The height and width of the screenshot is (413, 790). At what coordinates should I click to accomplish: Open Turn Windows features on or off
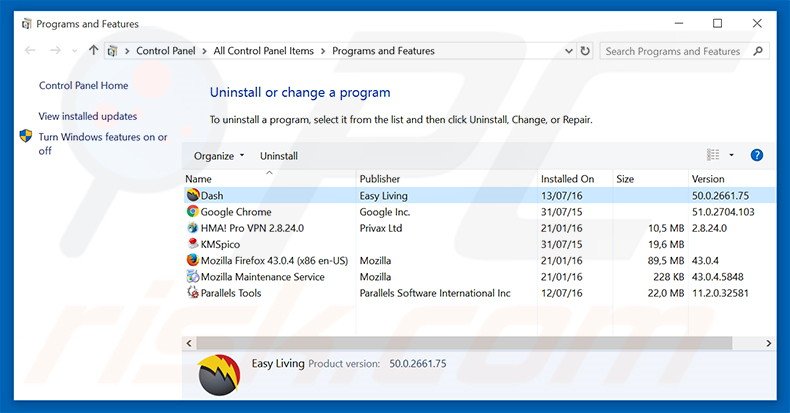pyautogui.click(x=103, y=144)
